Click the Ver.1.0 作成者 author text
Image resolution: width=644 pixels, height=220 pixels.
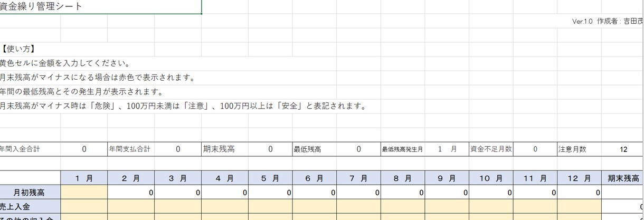(x=608, y=22)
